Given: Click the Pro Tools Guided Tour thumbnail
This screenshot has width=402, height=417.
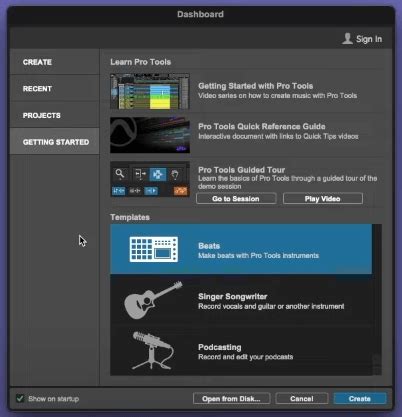Looking at the screenshot, I should point(150,179).
